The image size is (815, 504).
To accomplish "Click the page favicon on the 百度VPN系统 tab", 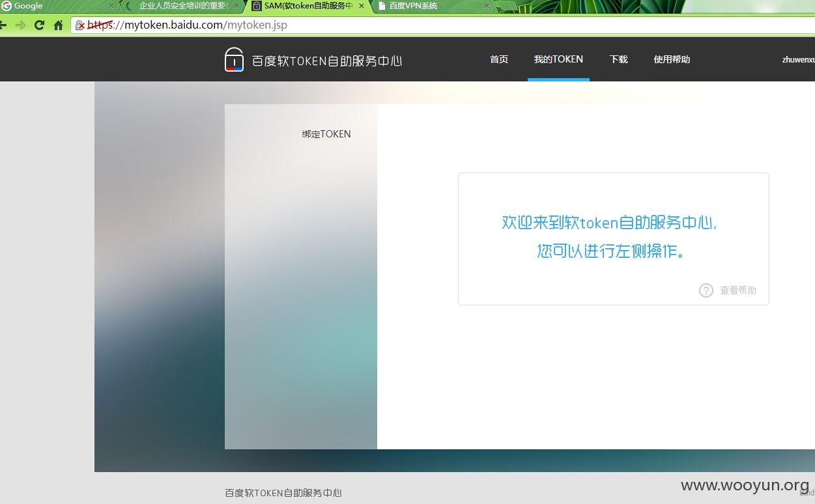I will (x=382, y=6).
